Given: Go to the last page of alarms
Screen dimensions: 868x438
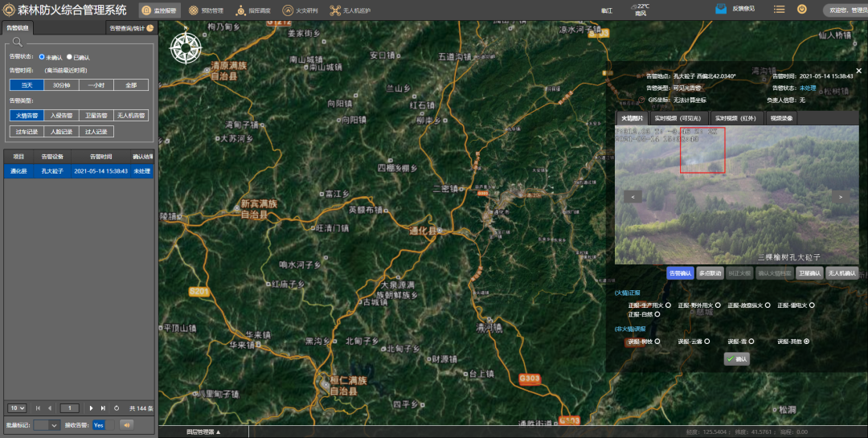Looking at the screenshot, I should point(103,408).
